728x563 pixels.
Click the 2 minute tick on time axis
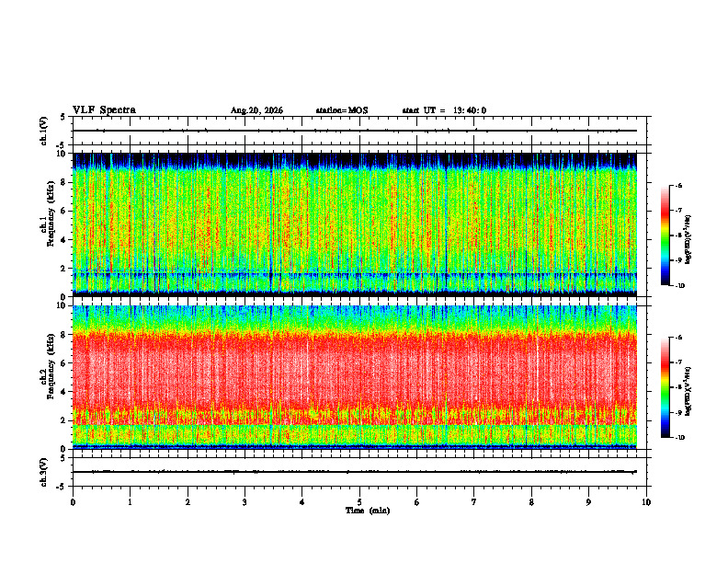coord(188,502)
